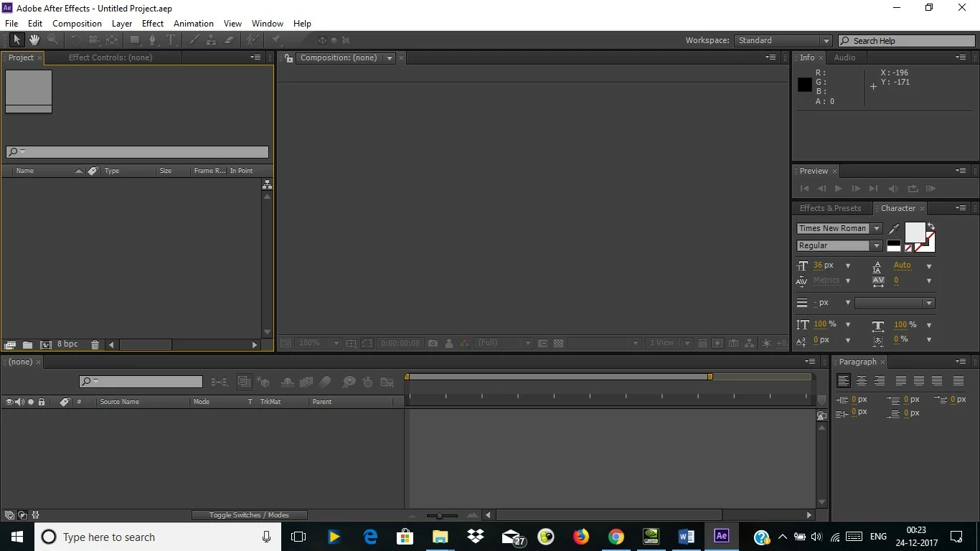The width and height of the screenshot is (980, 551).
Task: Select the Brush tool
Action: [194, 40]
